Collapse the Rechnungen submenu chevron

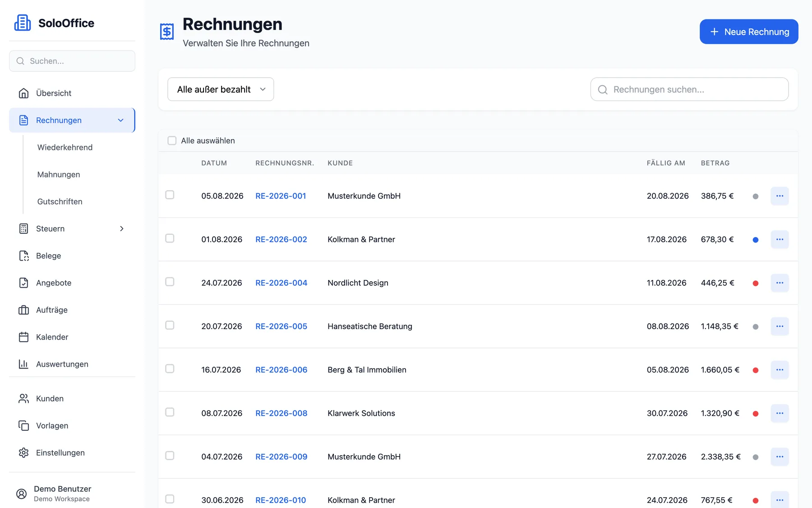(120, 120)
